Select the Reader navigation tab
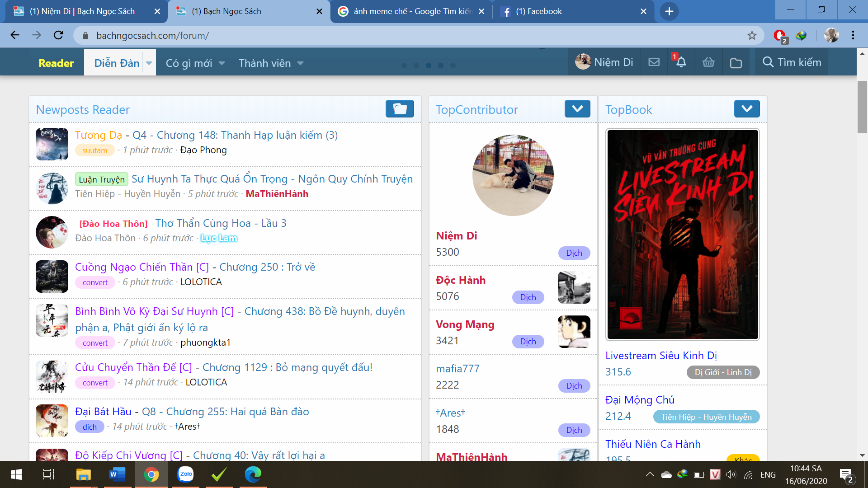 tap(56, 63)
